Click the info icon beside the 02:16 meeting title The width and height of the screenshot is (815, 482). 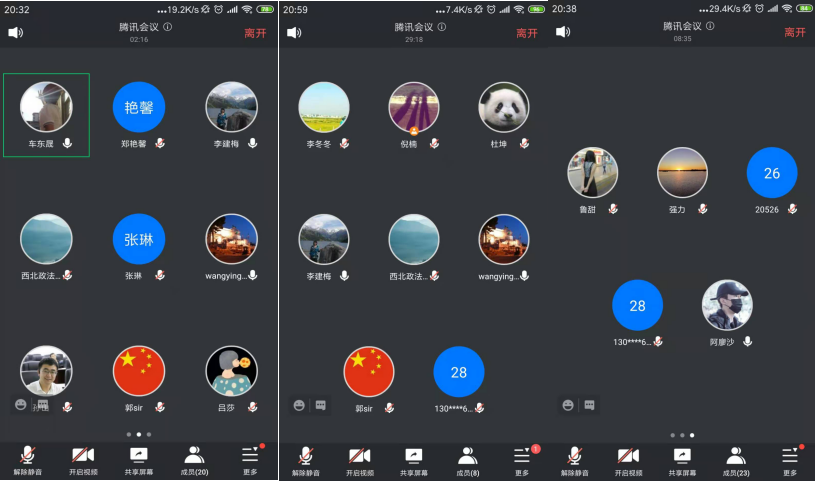(167, 27)
